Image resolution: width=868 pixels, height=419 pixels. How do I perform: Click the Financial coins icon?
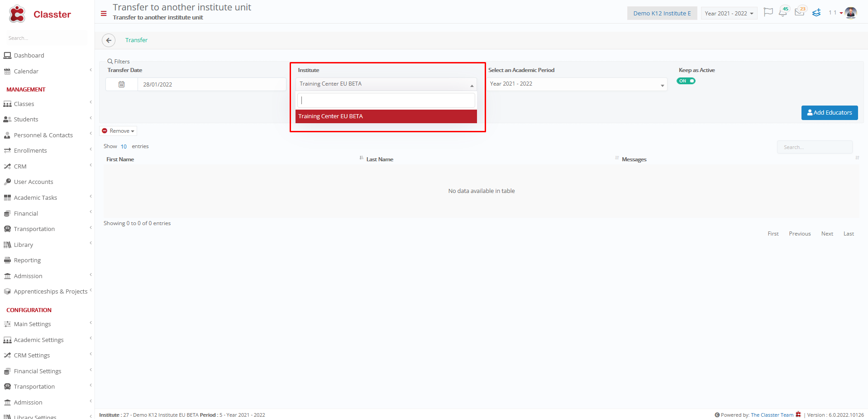coord(7,213)
